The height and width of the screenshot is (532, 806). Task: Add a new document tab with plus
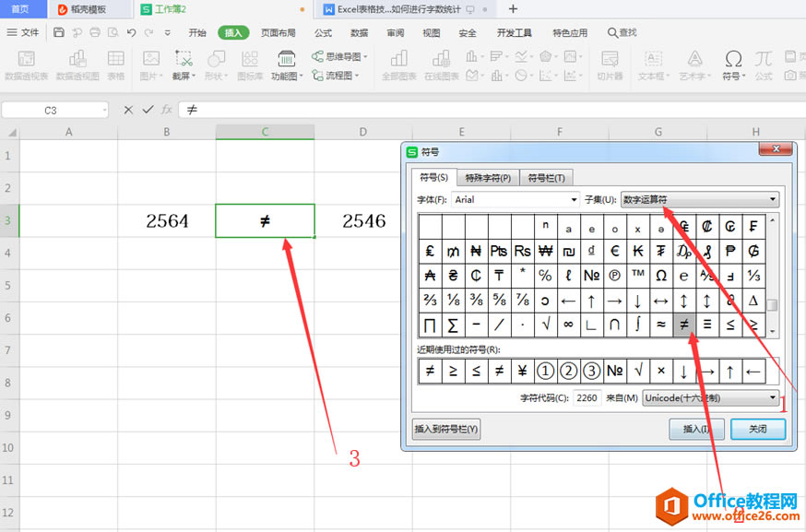513,8
